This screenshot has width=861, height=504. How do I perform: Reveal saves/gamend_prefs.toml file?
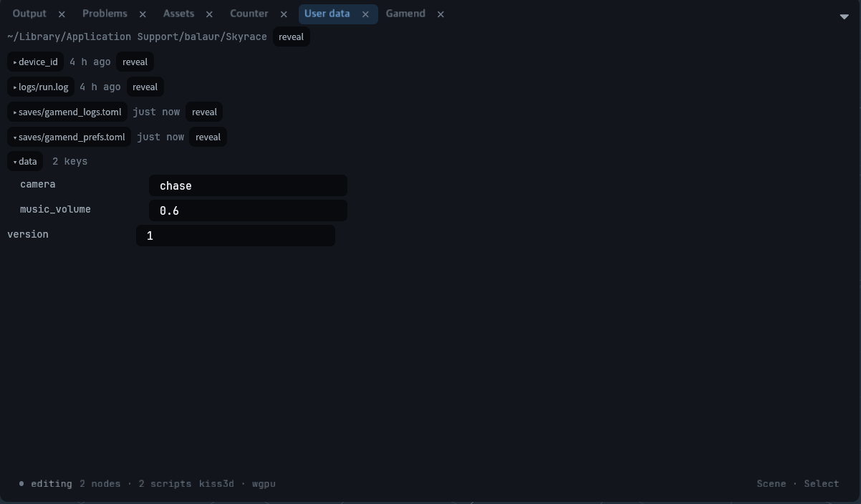(208, 137)
